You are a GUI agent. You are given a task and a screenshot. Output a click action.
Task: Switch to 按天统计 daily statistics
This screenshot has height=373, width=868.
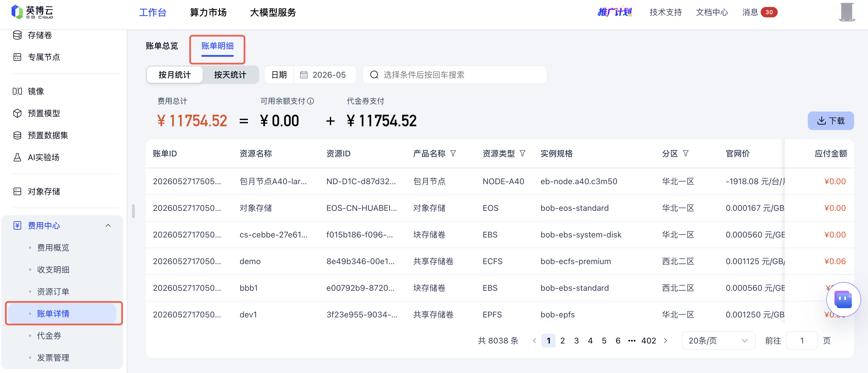tap(230, 75)
